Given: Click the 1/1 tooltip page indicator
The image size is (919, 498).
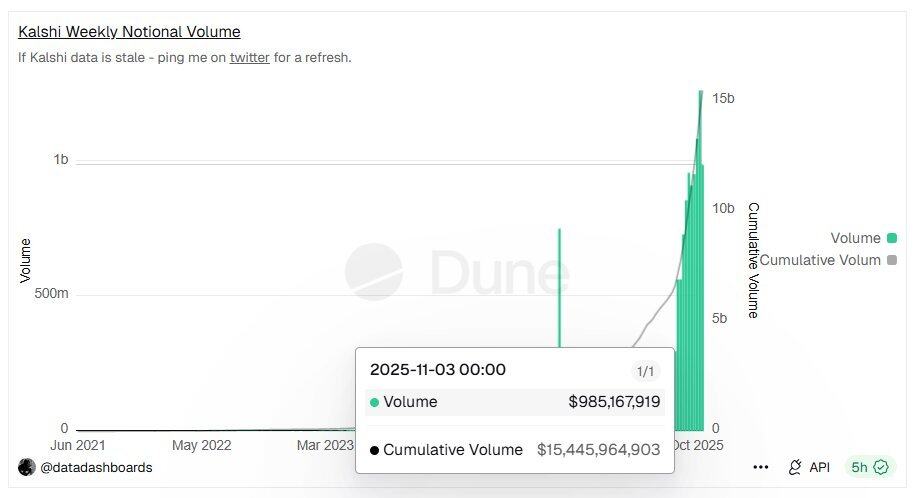Looking at the screenshot, I should [646, 372].
